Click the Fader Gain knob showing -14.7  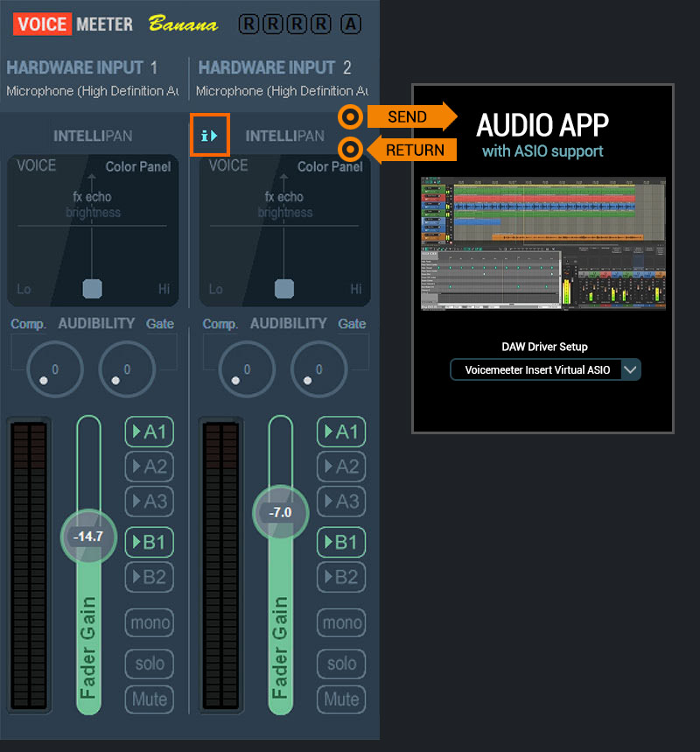(88, 537)
